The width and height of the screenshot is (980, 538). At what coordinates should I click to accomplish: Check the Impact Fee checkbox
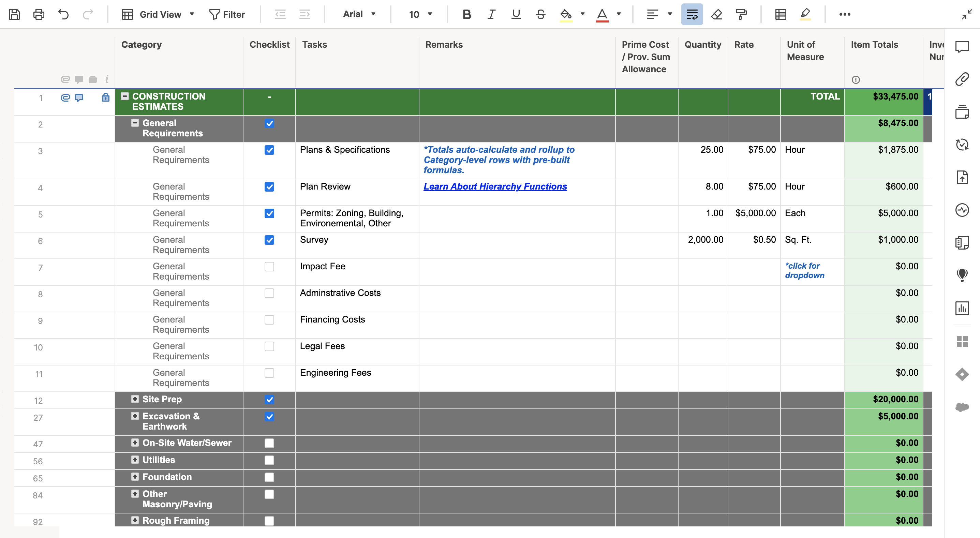(269, 266)
